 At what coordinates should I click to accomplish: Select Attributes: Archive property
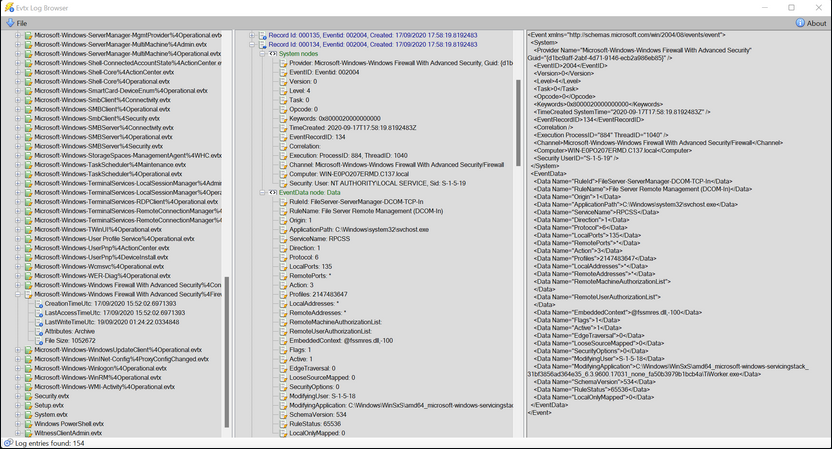pos(70,331)
